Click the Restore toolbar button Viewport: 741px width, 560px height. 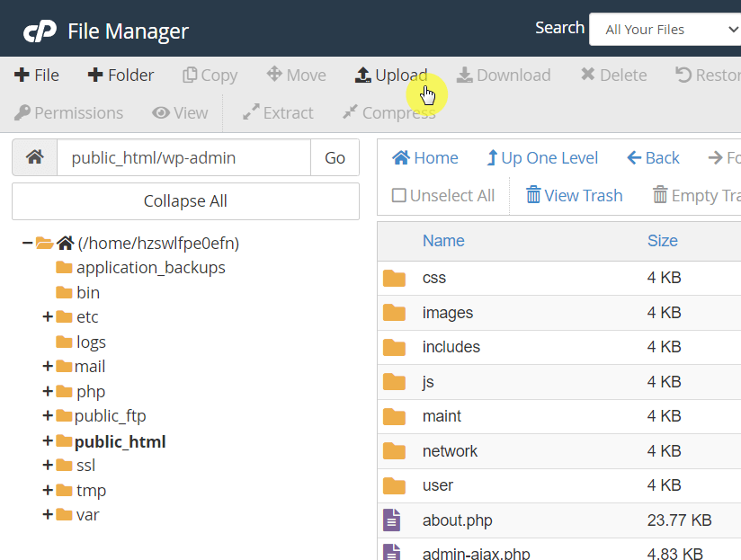708,76
